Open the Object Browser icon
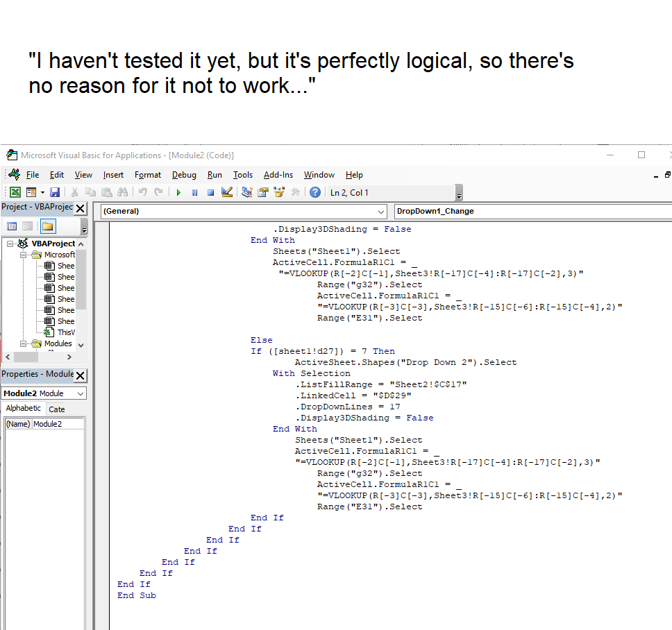Image resolution: width=672 pixels, height=630 pixels. point(280,192)
